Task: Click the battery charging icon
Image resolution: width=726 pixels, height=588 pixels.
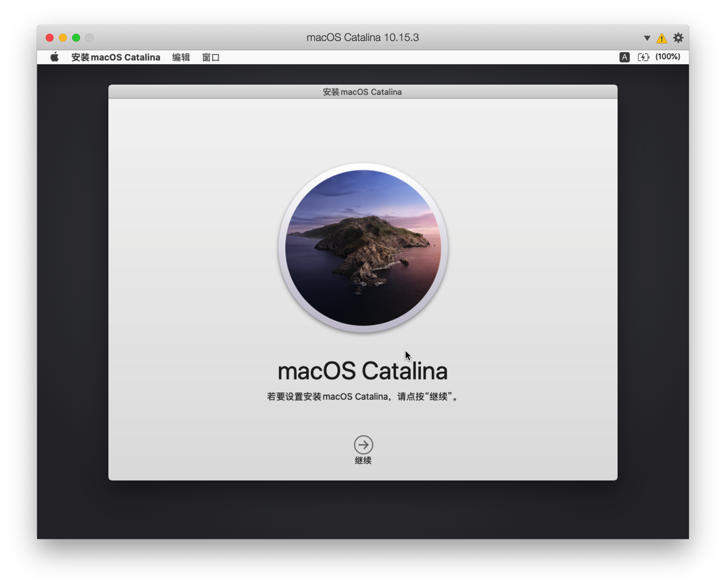Action: coord(643,57)
